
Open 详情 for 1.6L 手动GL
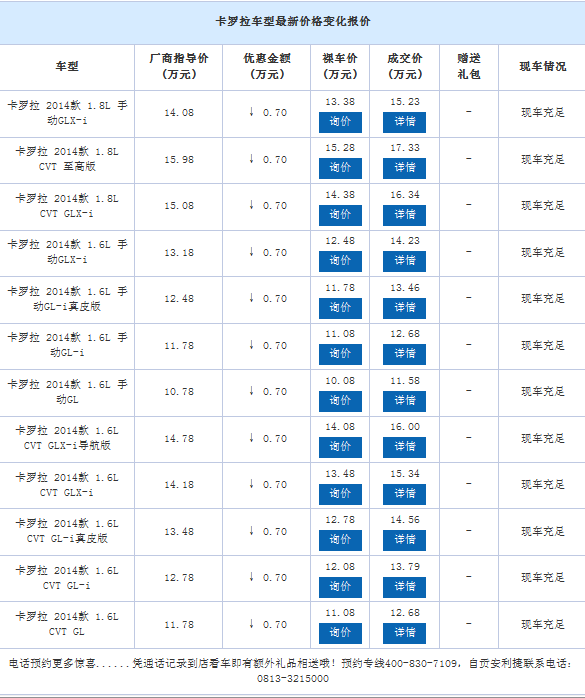(x=404, y=402)
